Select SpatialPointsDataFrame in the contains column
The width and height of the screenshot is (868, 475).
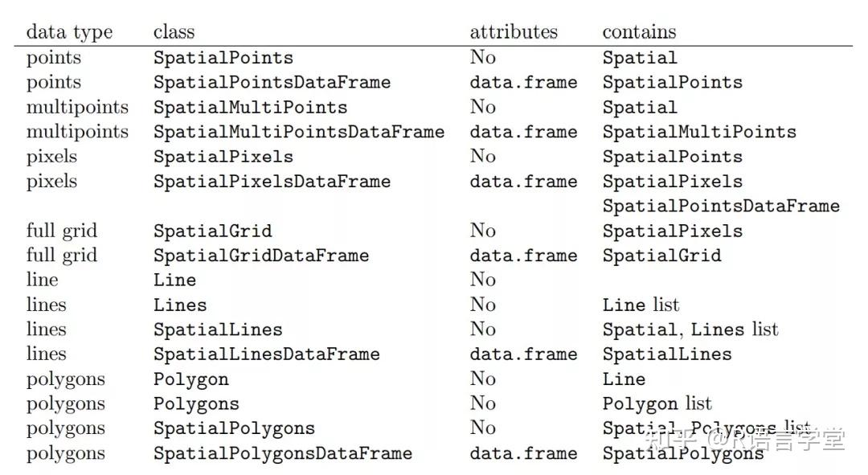(721, 207)
